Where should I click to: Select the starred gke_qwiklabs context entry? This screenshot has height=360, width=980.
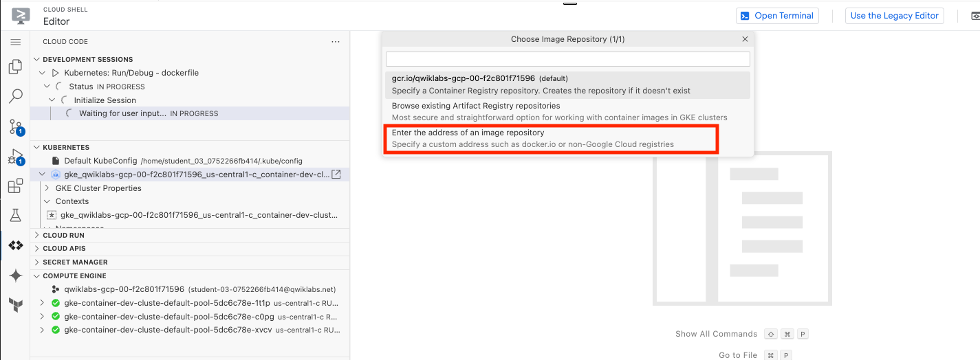click(190, 215)
